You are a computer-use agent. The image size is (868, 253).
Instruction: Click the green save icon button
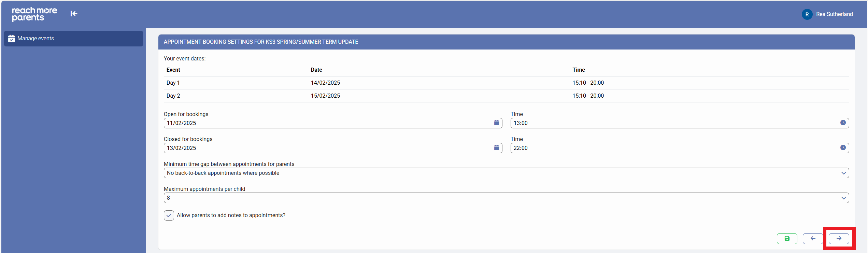787,239
